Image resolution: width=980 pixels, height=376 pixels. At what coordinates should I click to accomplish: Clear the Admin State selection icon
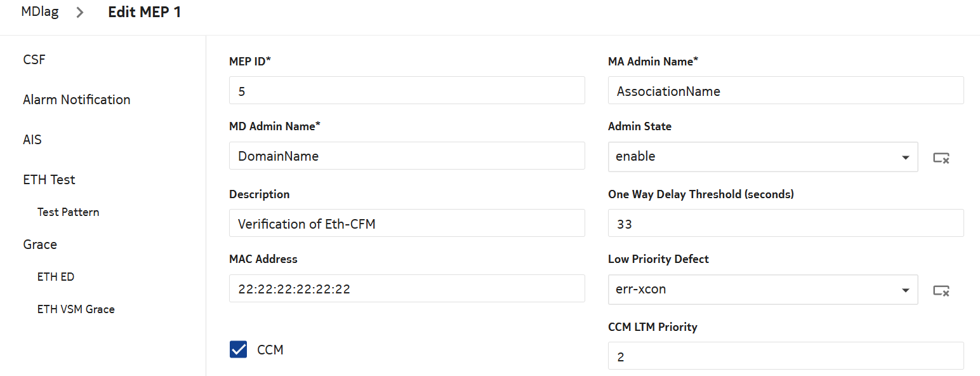(941, 158)
